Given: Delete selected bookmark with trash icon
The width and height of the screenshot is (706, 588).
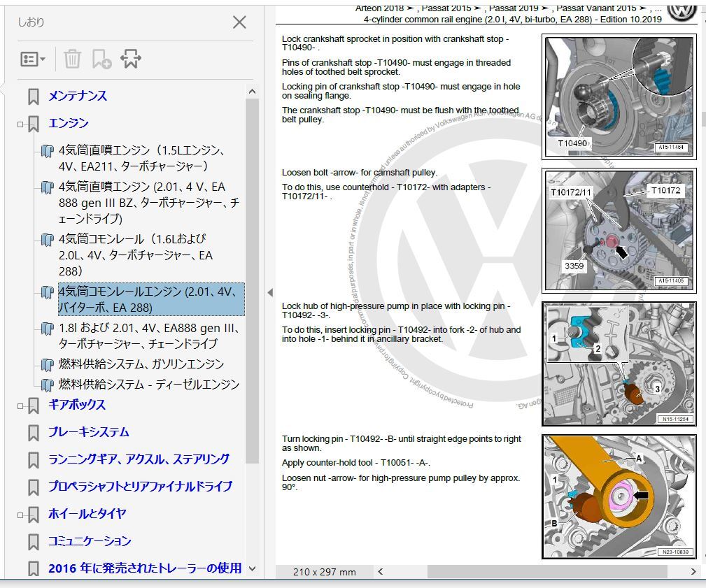Looking at the screenshot, I should 72,59.
